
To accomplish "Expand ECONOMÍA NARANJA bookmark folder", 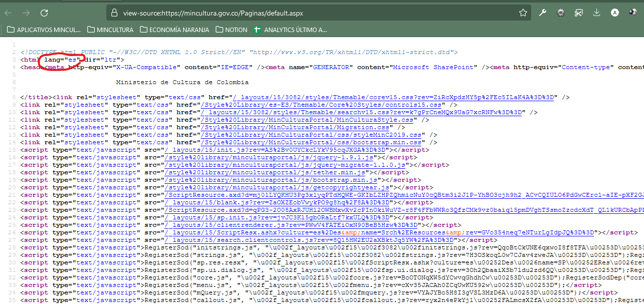I will pos(175,30).
